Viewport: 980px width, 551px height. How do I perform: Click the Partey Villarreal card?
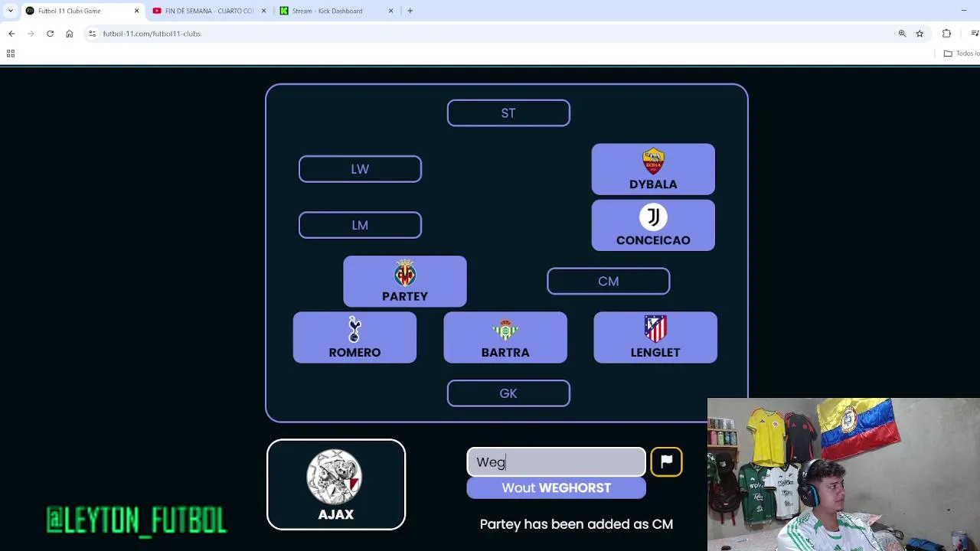pyautogui.click(x=405, y=281)
